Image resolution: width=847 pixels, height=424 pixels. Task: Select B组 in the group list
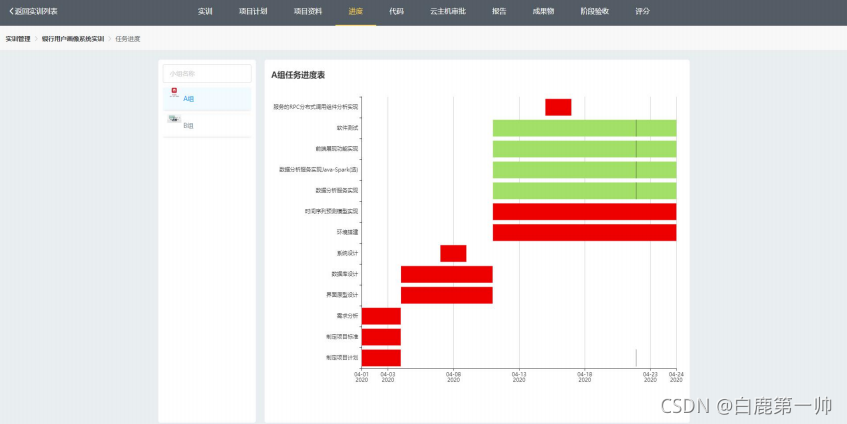(x=207, y=125)
